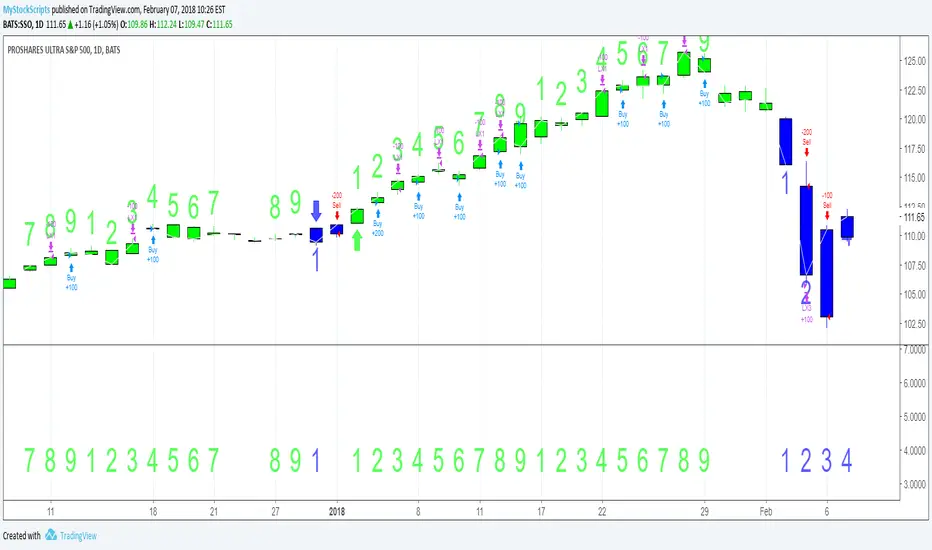Click the 4.0000 indicator axis label

pyautogui.click(x=914, y=451)
